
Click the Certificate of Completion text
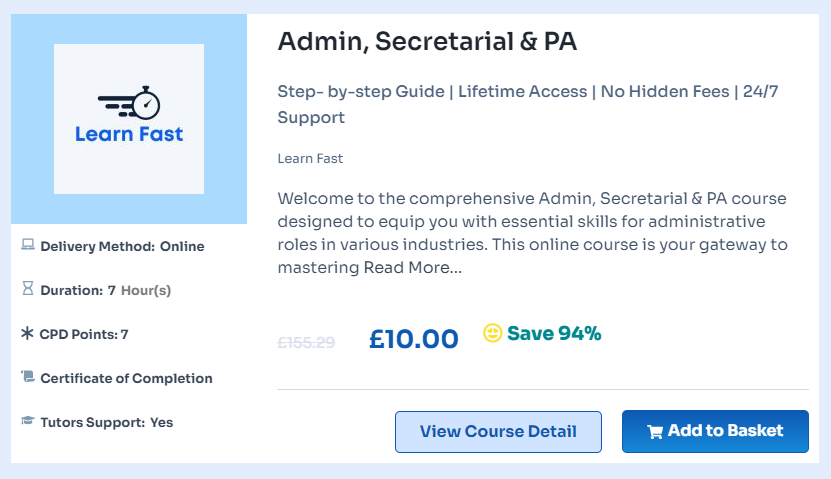(126, 378)
